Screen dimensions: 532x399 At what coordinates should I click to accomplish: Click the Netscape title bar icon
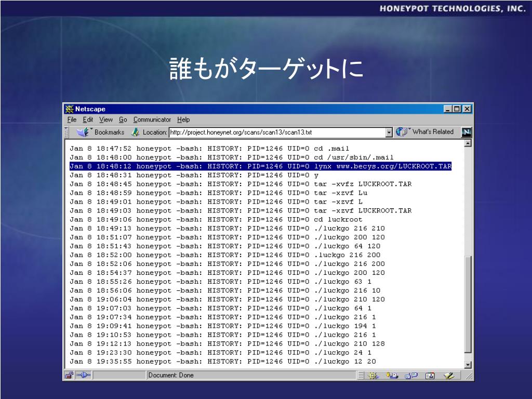(69, 109)
